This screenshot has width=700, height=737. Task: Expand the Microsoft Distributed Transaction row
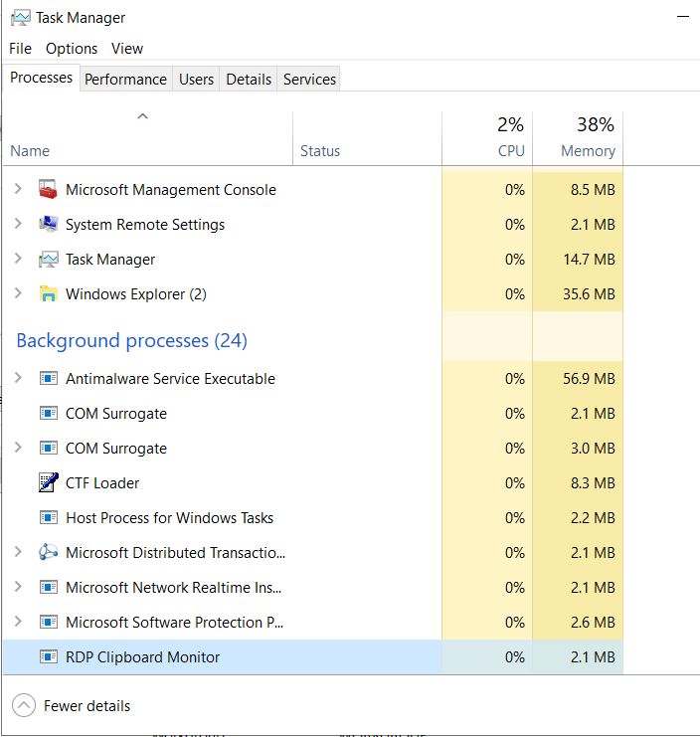point(18,552)
